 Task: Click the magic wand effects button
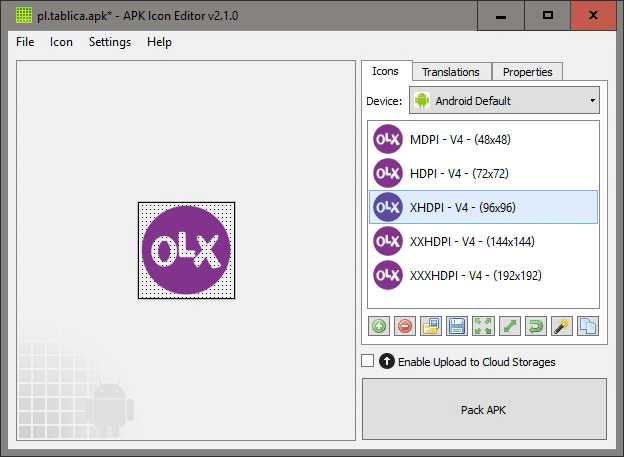click(562, 326)
